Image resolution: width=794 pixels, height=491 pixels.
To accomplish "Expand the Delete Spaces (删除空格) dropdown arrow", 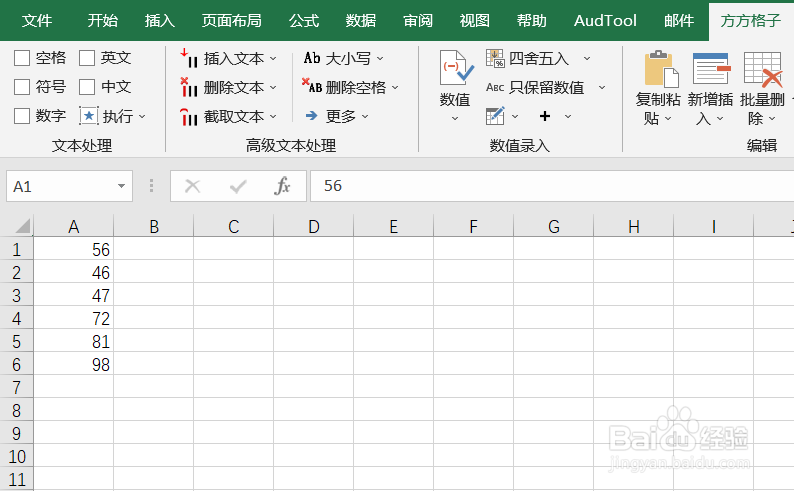I will [x=395, y=88].
